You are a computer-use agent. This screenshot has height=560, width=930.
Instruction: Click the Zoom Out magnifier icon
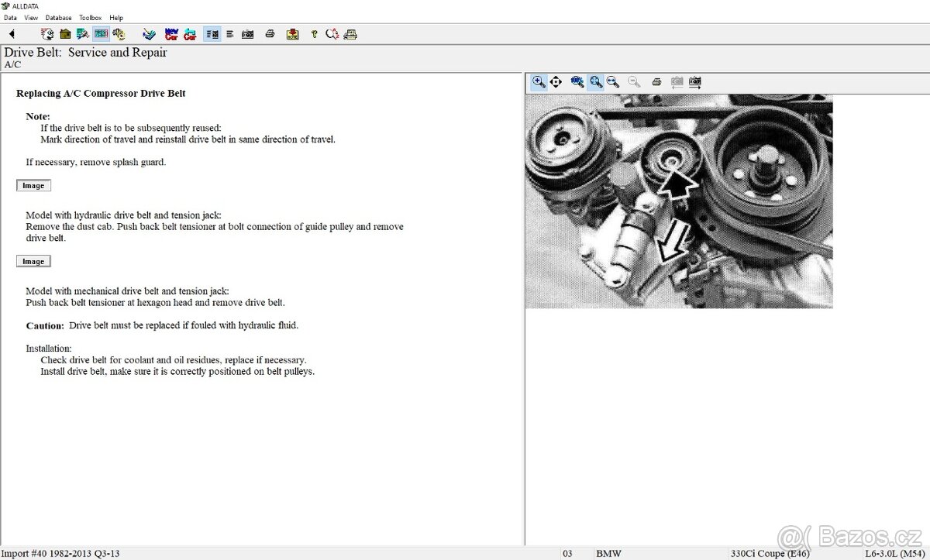pyautogui.click(x=633, y=81)
